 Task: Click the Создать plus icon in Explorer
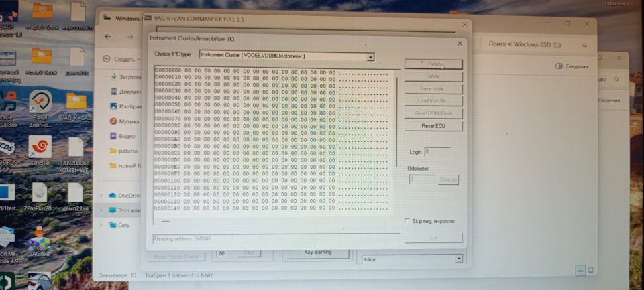point(107,59)
